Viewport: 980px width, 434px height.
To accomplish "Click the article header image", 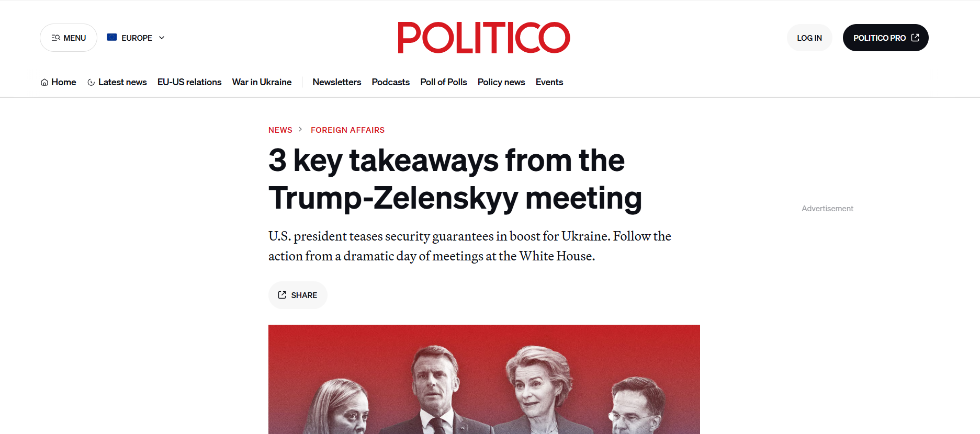I will [483, 379].
